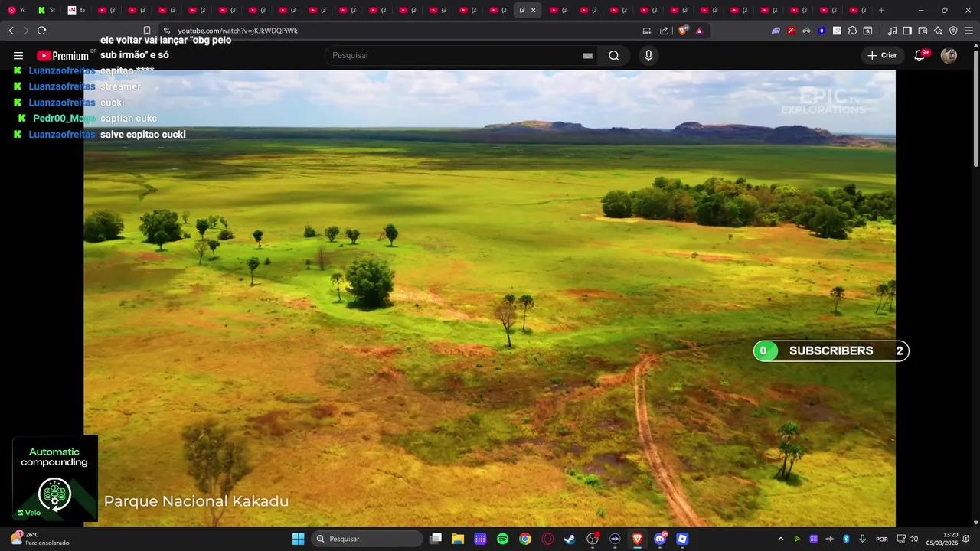This screenshot has height=551, width=980.
Task: Toggle the browser sidebar panel
Action: tap(907, 31)
